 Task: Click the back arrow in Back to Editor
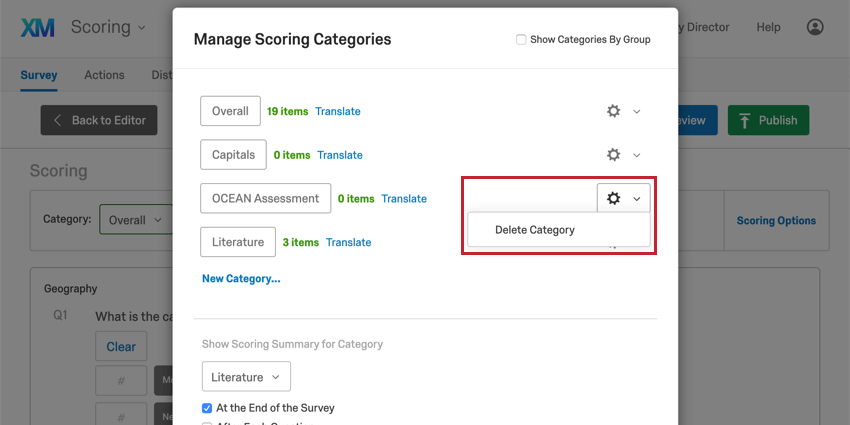pyautogui.click(x=58, y=120)
